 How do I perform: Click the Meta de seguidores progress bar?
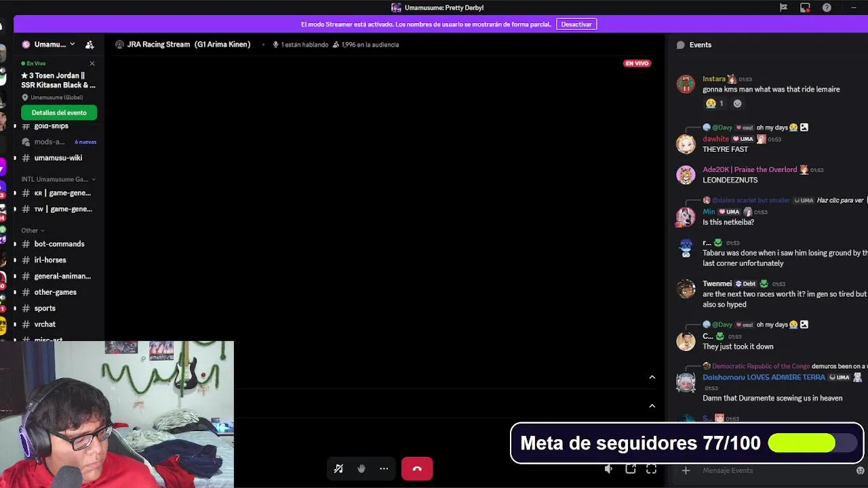tap(812, 443)
